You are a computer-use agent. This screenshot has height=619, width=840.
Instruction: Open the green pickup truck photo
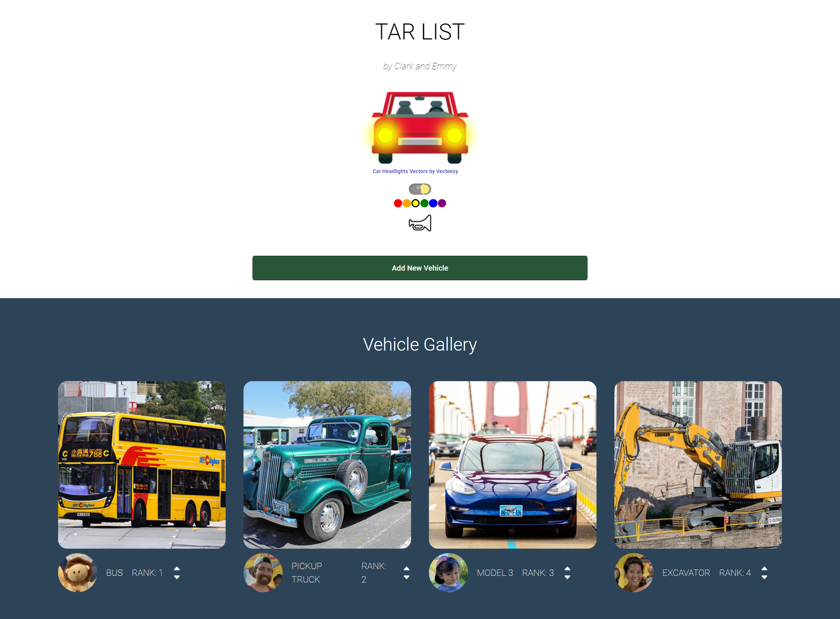pos(327,465)
